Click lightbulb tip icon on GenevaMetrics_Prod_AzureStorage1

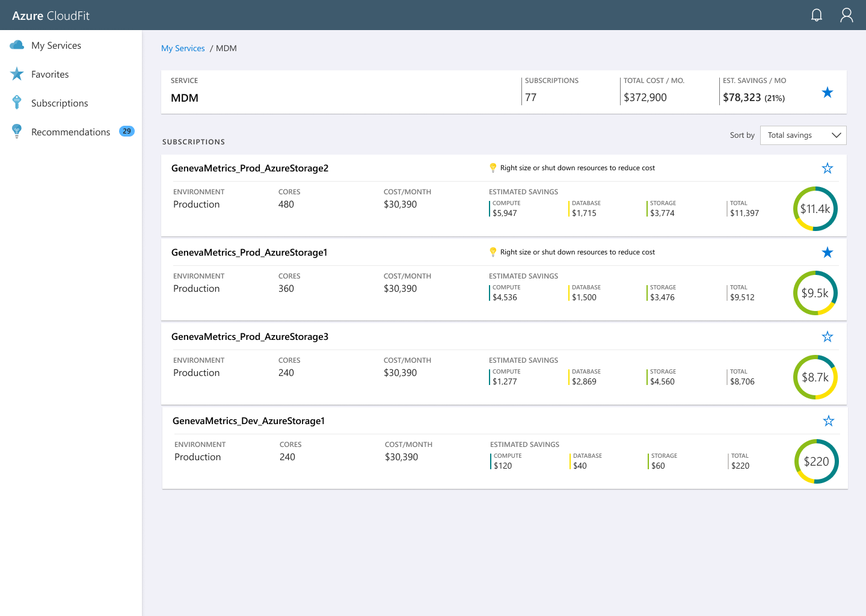[x=493, y=252]
